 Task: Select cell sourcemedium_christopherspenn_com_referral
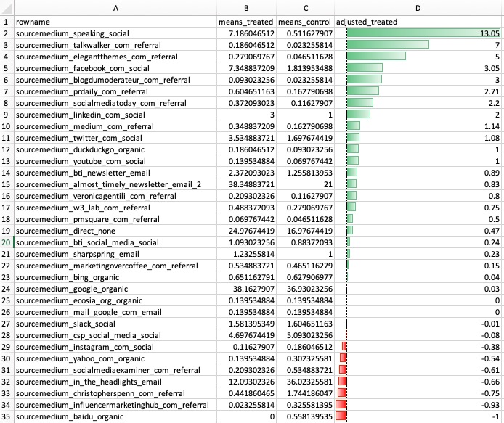(115, 393)
